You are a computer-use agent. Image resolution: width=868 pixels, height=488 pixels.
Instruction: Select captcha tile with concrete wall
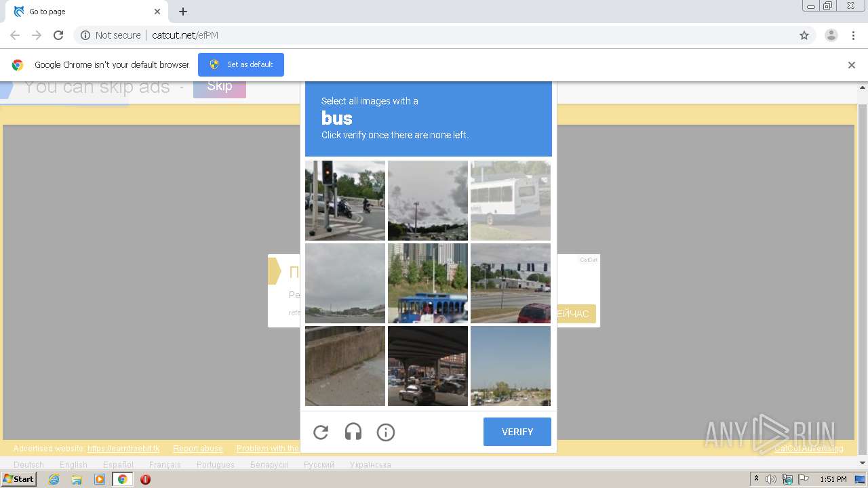[x=345, y=366]
